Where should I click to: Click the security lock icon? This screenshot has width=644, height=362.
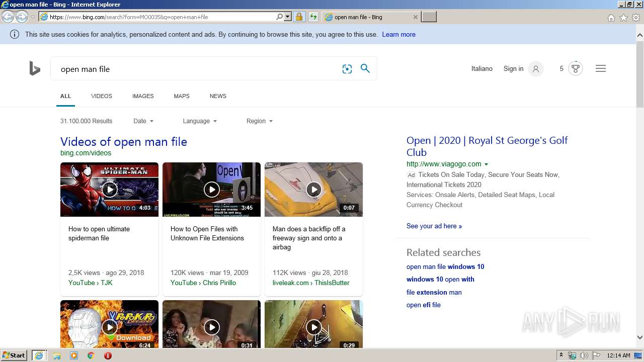tap(299, 17)
